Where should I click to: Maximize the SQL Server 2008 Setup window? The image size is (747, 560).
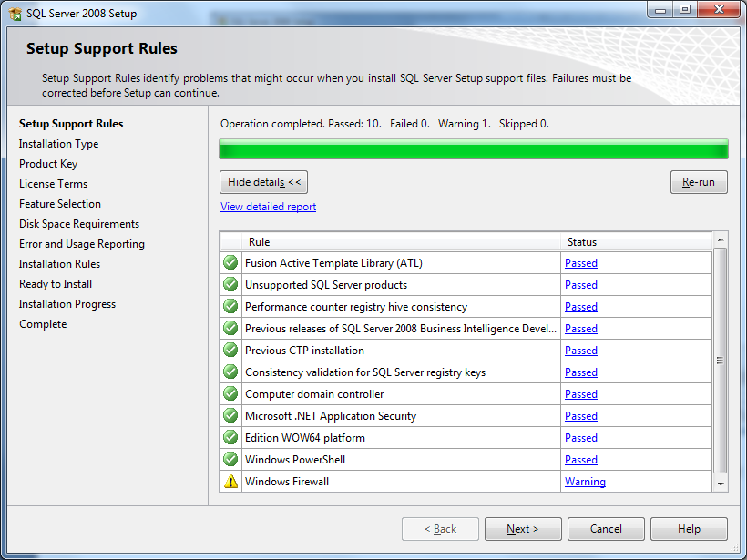(684, 10)
